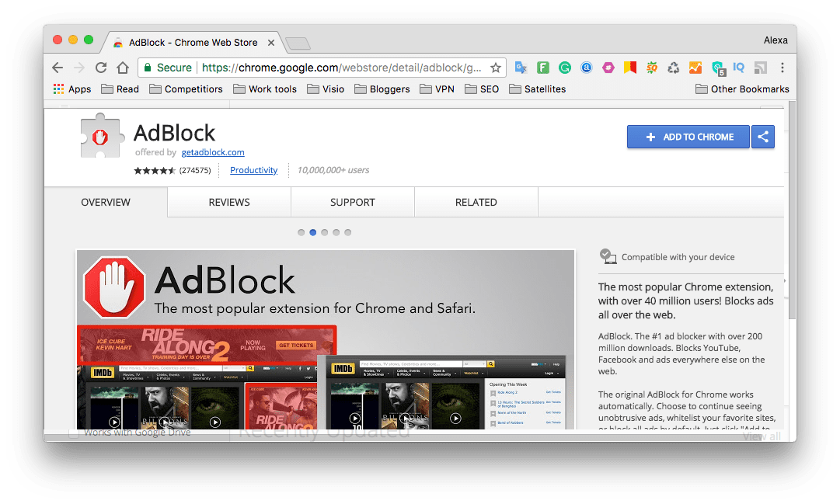
Task: Close the AdBlock Chrome Web Store tab
Action: point(271,42)
